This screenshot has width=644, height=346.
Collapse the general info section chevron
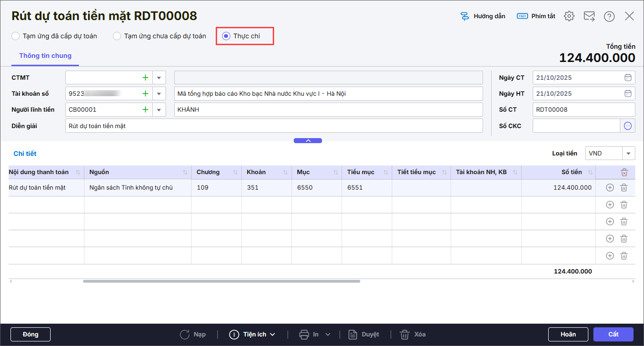click(x=308, y=141)
